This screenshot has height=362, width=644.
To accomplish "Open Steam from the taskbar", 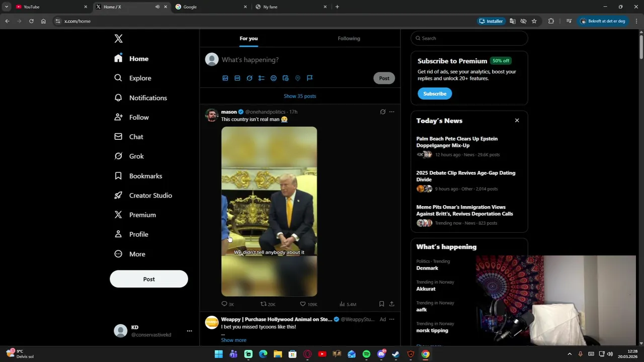I will tap(396, 354).
